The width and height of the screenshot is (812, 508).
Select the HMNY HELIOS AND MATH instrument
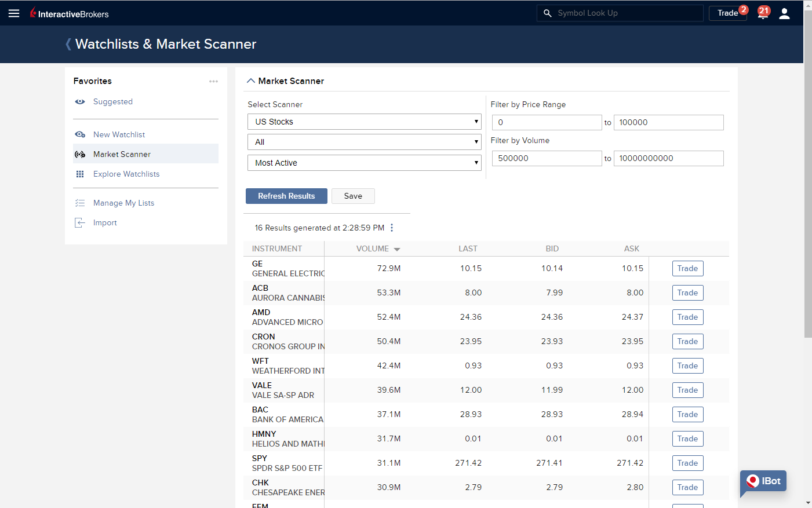coord(287,439)
